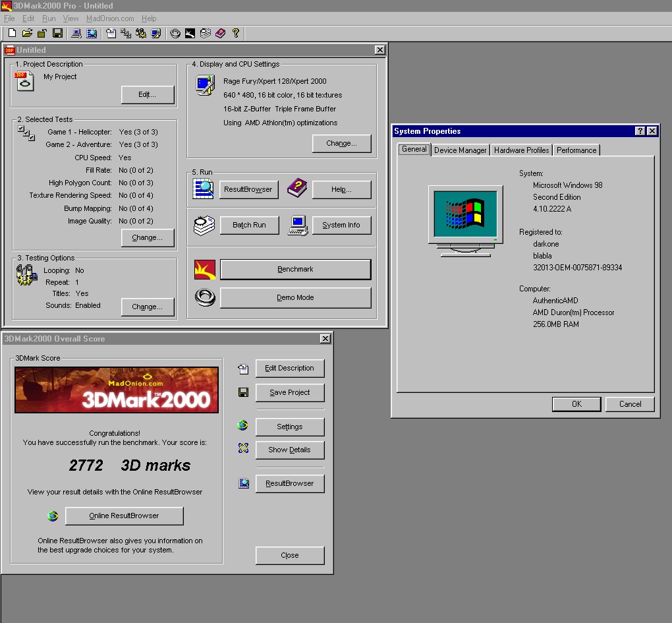Click Show Details button
Image resolution: width=672 pixels, height=623 pixels.
[x=290, y=450]
